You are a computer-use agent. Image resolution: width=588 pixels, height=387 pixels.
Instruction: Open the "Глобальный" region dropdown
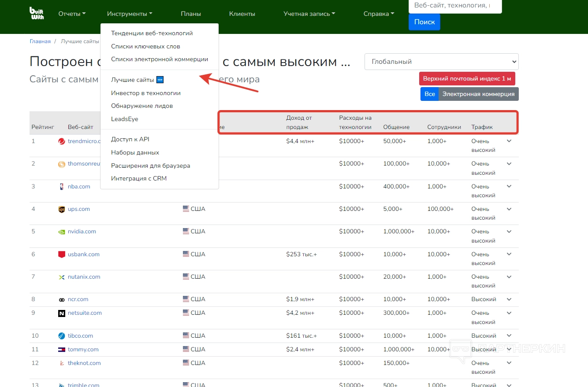coord(441,62)
